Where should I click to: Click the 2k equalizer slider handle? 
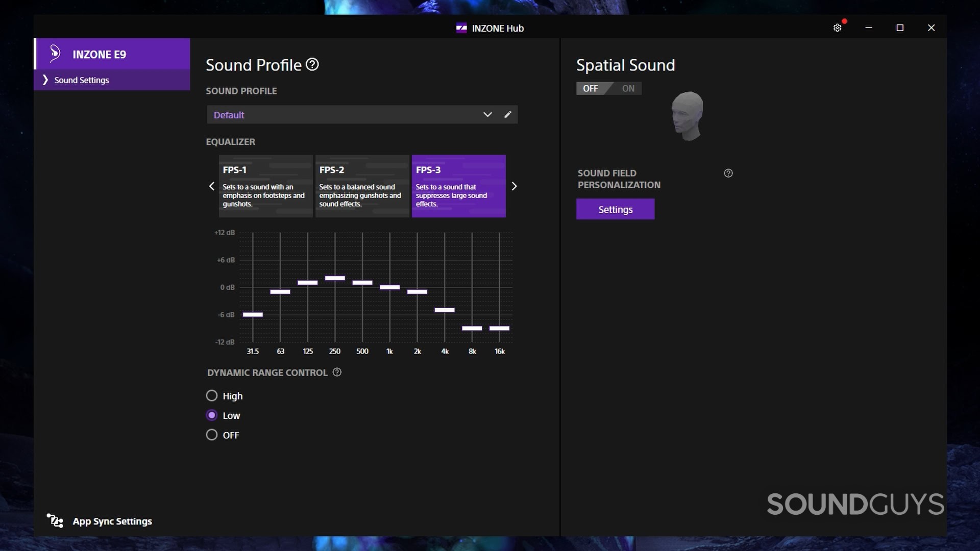point(417,292)
